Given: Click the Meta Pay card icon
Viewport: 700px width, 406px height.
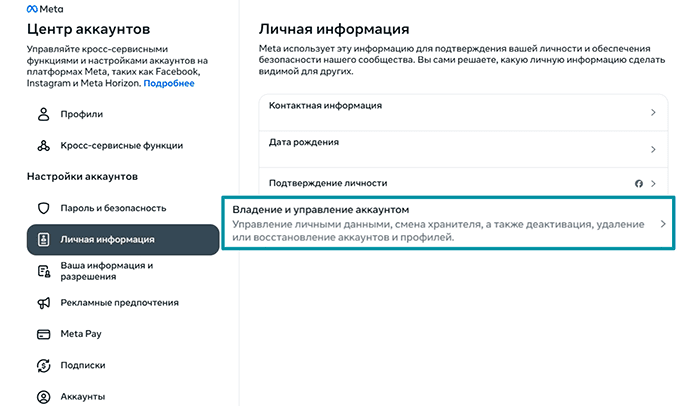Looking at the screenshot, I should tap(43, 334).
